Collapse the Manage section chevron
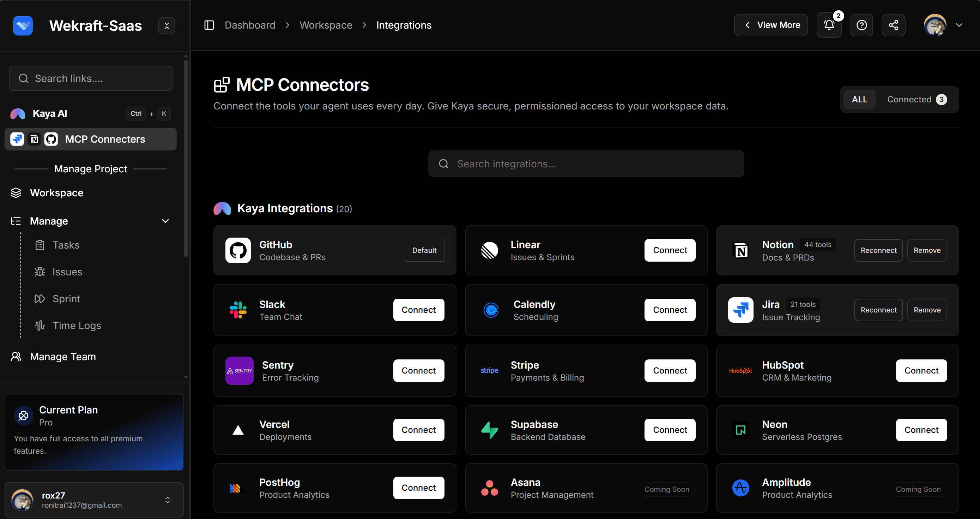980x519 pixels. coord(165,221)
